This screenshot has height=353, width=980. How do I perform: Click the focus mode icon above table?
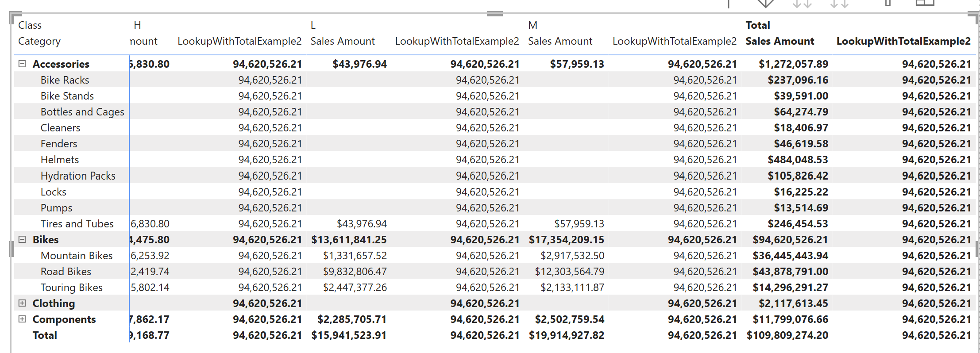tap(924, 3)
